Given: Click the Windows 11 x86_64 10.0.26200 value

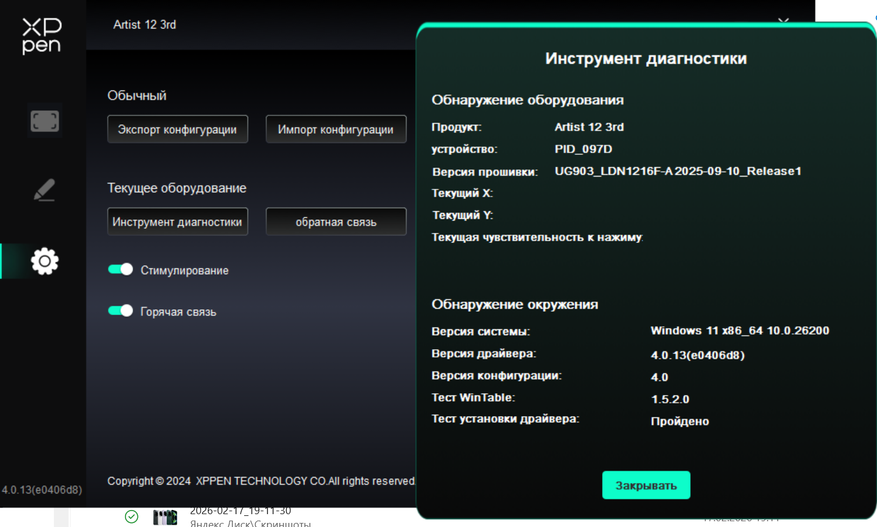Looking at the screenshot, I should tap(740, 331).
